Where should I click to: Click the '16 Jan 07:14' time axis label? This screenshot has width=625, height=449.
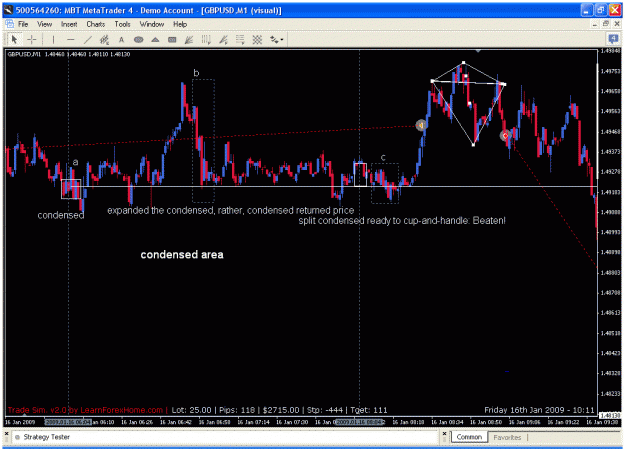click(253, 422)
